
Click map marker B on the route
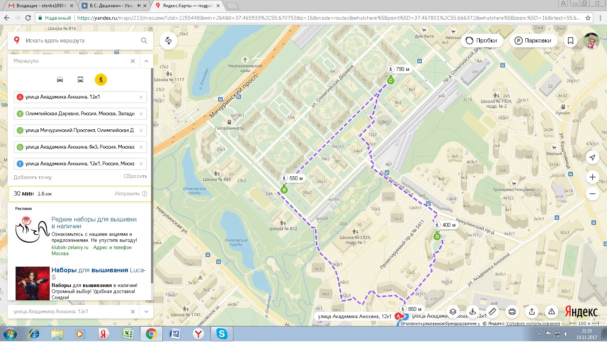[284, 190]
